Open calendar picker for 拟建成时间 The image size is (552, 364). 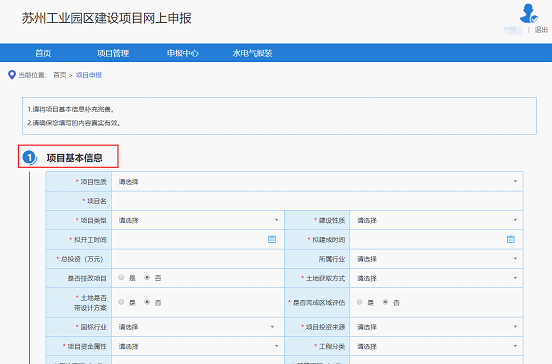click(511, 239)
